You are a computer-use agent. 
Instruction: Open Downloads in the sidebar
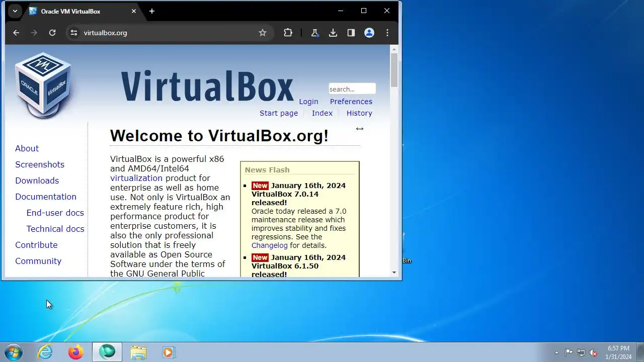coord(37,180)
